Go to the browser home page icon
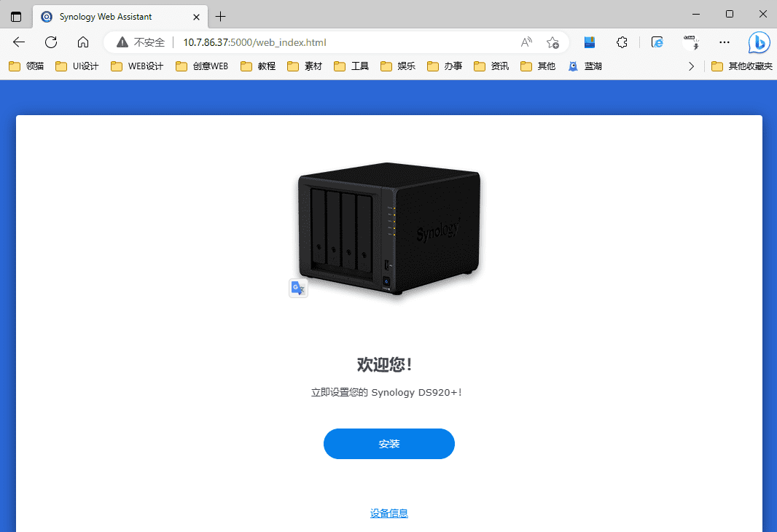 coord(83,42)
